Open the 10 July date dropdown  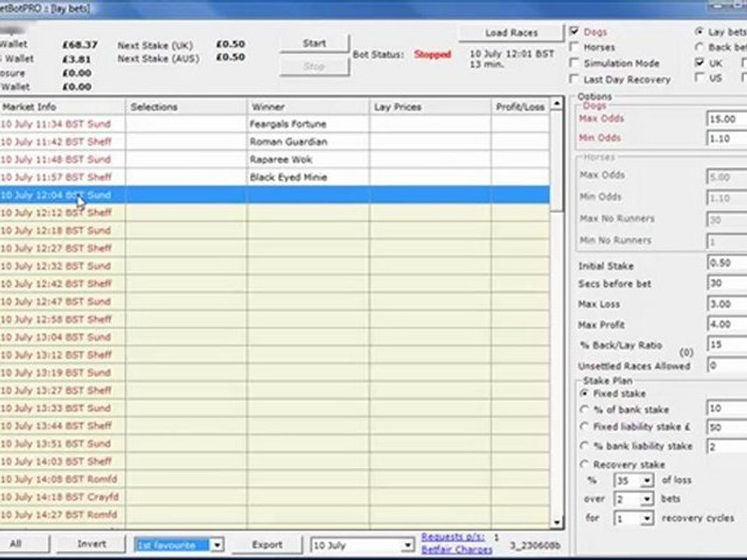407,544
